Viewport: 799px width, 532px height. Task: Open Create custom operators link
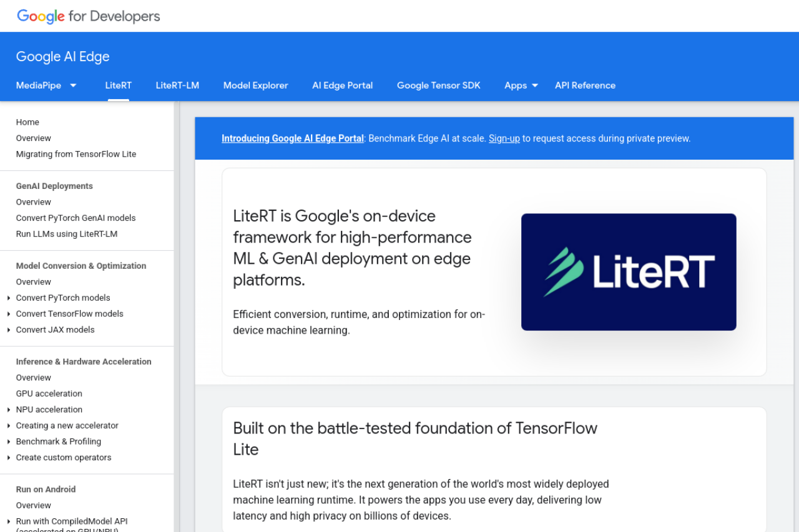pos(64,457)
